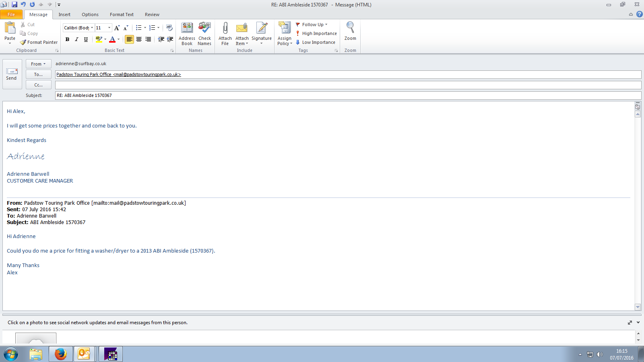This screenshot has height=362, width=644.
Task: Click the Cc... button
Action: click(x=38, y=85)
